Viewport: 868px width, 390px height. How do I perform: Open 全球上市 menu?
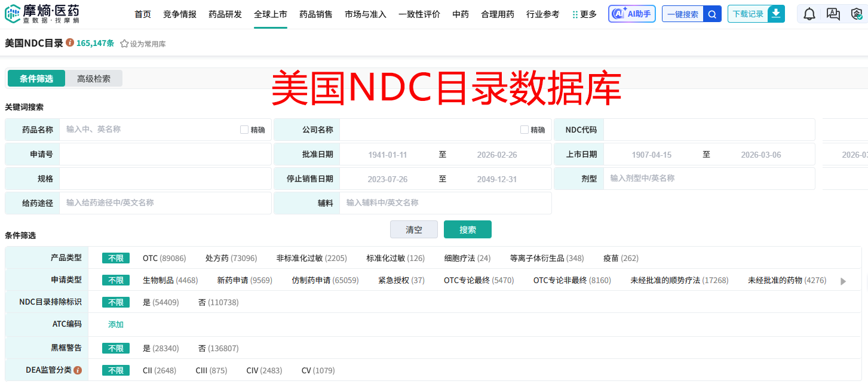pyautogui.click(x=271, y=14)
